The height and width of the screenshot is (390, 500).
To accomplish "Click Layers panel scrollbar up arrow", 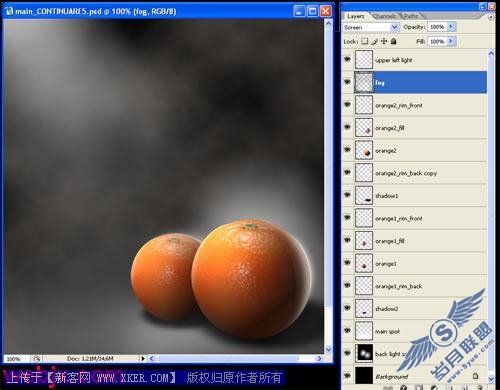I will pos(491,53).
